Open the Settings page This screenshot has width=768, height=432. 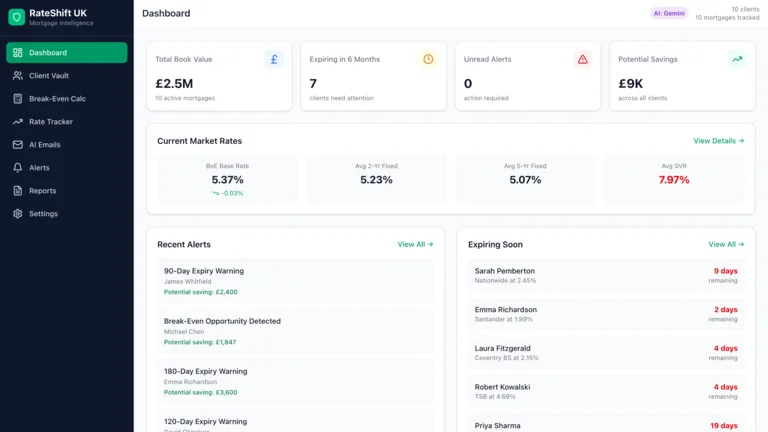(67, 214)
